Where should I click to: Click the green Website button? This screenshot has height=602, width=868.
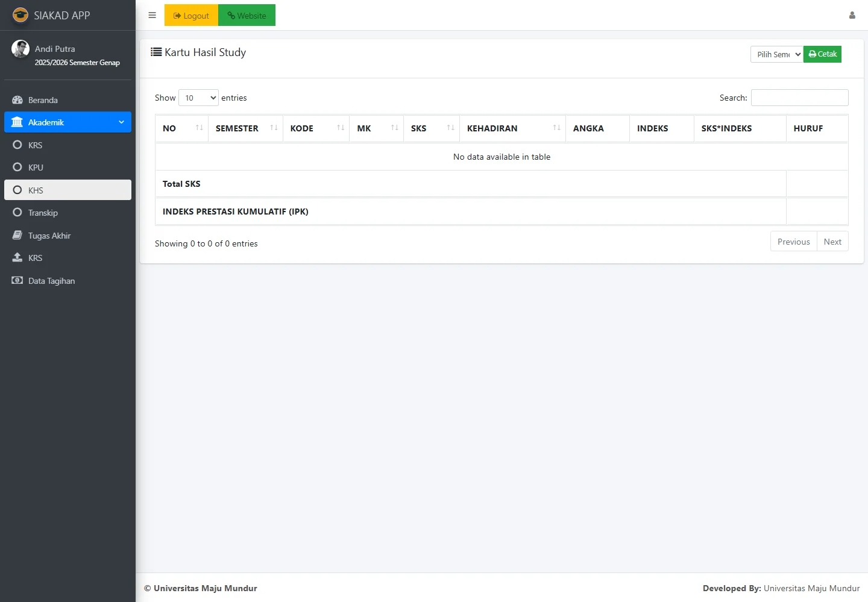point(247,16)
